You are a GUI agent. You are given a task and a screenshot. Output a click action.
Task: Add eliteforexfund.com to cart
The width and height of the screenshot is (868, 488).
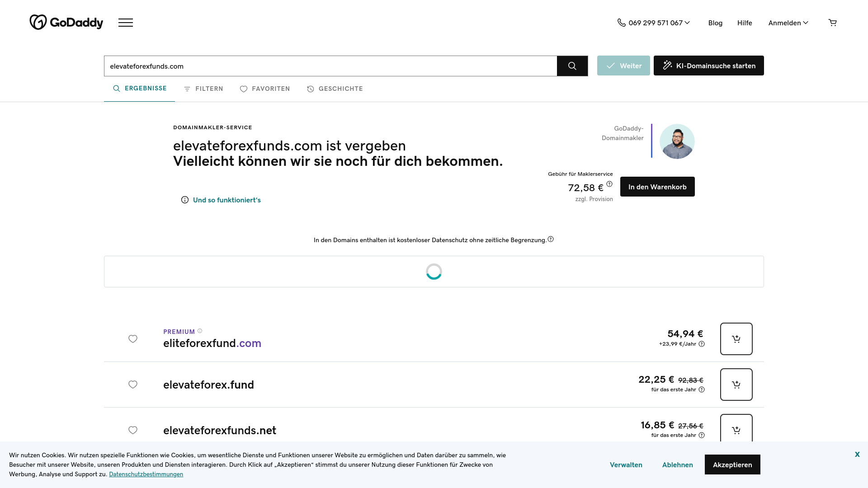coord(736,339)
